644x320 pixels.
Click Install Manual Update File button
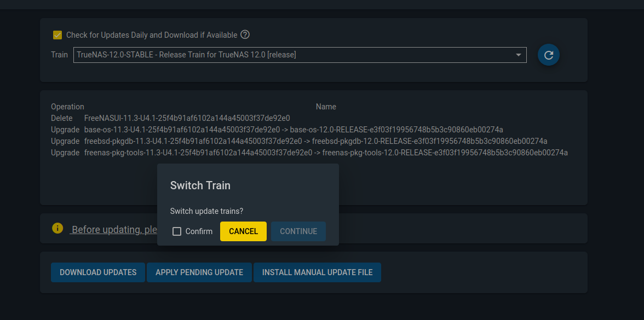click(x=317, y=272)
